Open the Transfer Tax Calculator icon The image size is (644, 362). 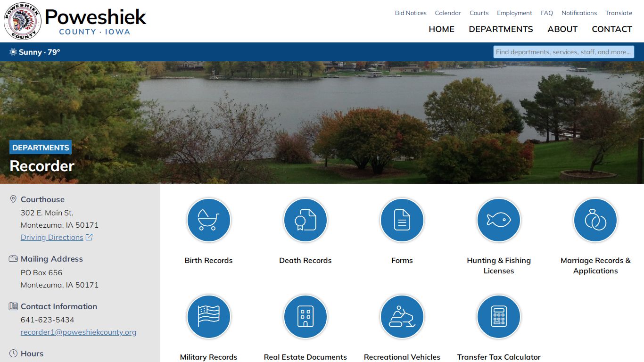tap(498, 317)
